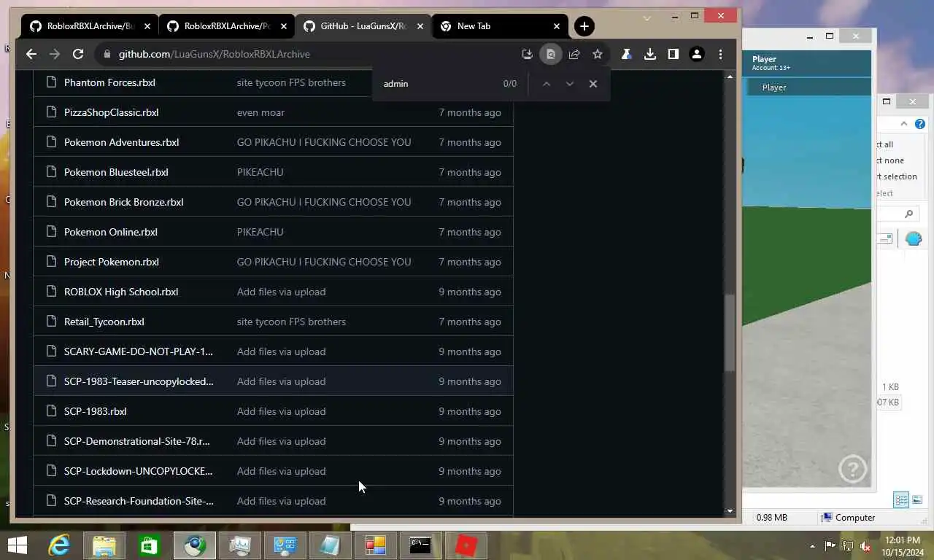Click the lock site-info icon
Viewport: 934px width, 560px height.
pos(107,54)
